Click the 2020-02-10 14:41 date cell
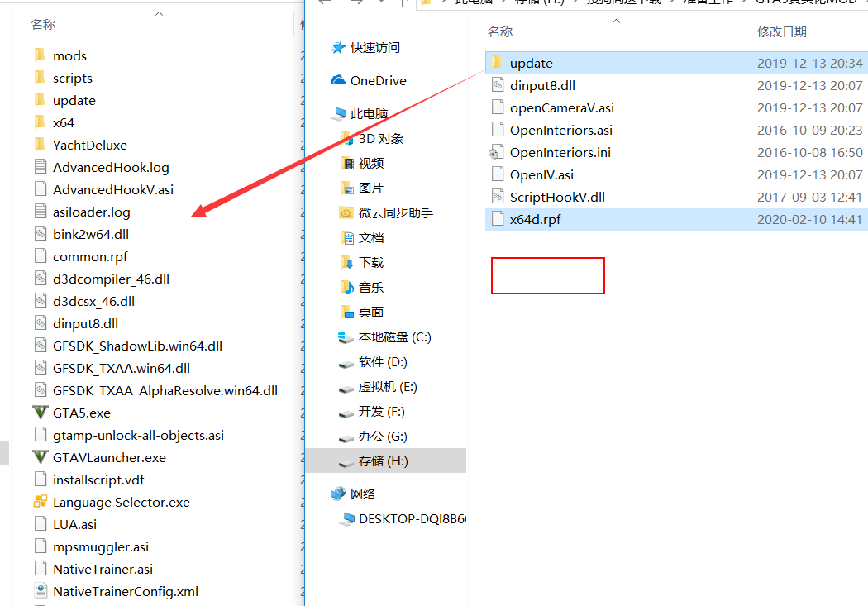The height and width of the screenshot is (606, 868). pos(809,218)
